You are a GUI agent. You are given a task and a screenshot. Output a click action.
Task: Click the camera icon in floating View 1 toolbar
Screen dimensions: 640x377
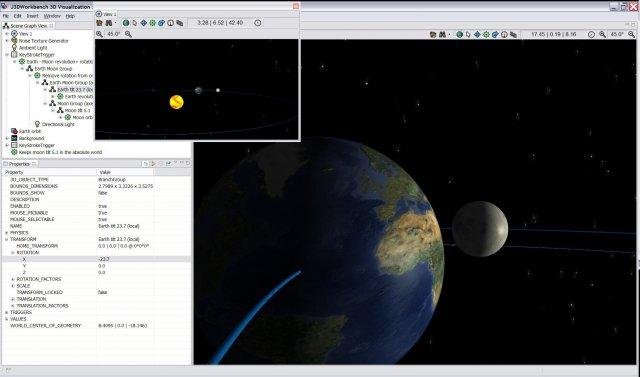[x=100, y=23]
